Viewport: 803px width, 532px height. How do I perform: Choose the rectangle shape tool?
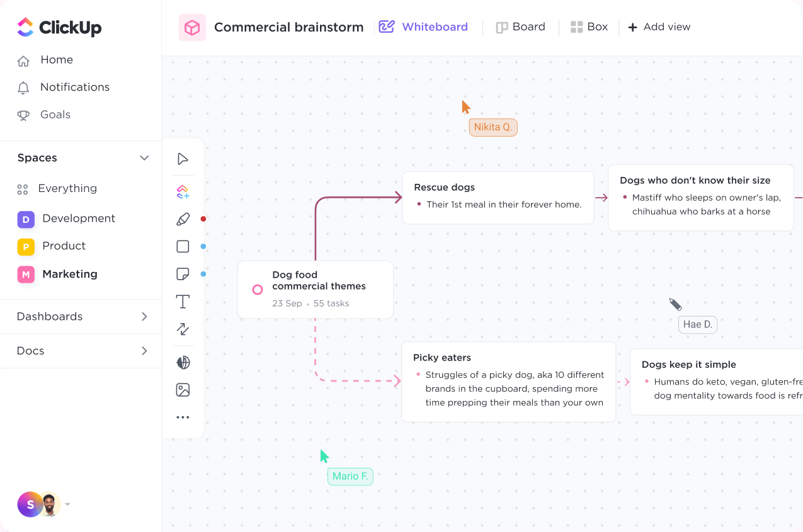pyautogui.click(x=183, y=246)
